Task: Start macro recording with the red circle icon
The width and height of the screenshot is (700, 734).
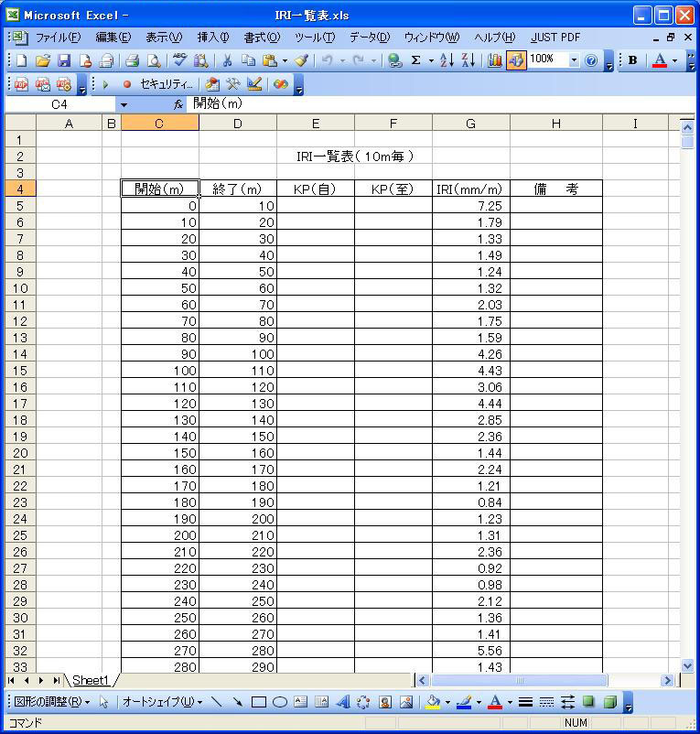Action: click(x=127, y=84)
